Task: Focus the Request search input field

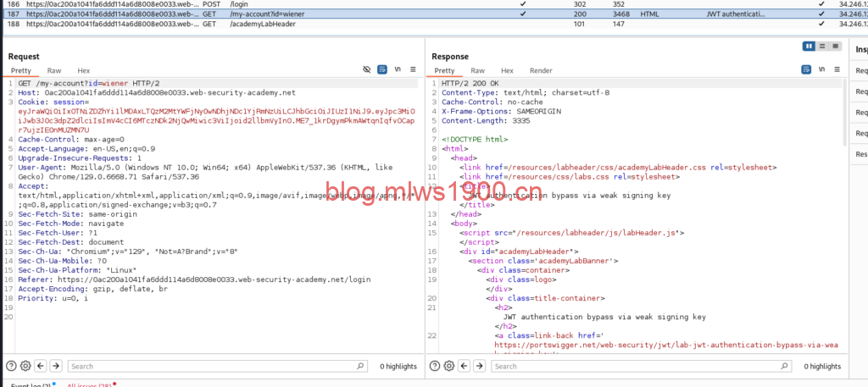Action: tap(217, 366)
